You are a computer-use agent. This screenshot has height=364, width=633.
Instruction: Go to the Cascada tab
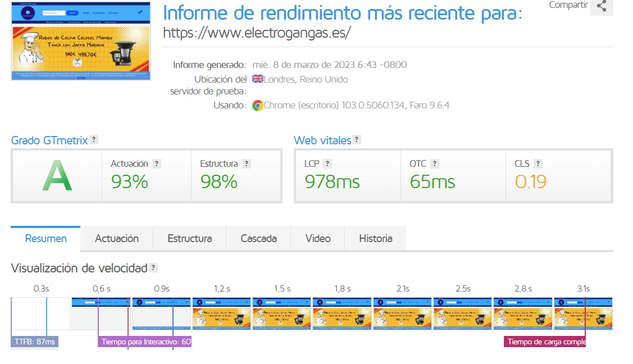click(259, 239)
